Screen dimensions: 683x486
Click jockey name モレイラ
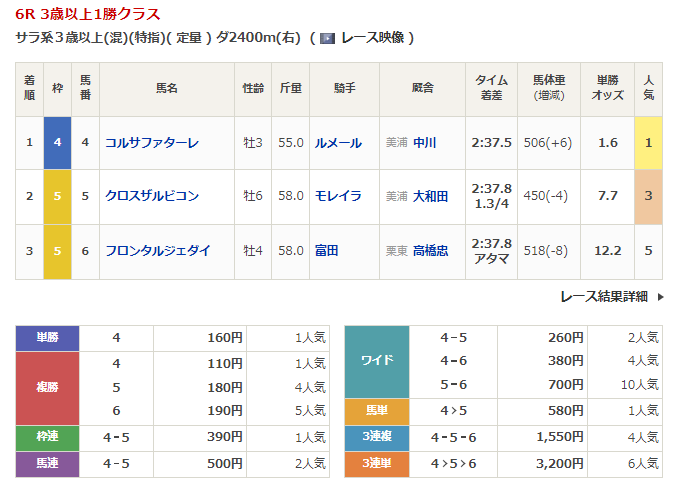click(x=337, y=196)
